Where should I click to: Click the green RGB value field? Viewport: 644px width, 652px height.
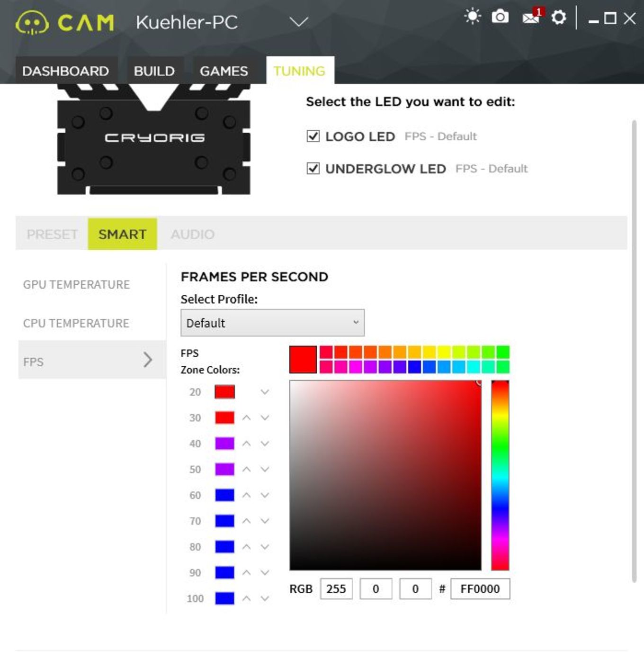click(376, 589)
